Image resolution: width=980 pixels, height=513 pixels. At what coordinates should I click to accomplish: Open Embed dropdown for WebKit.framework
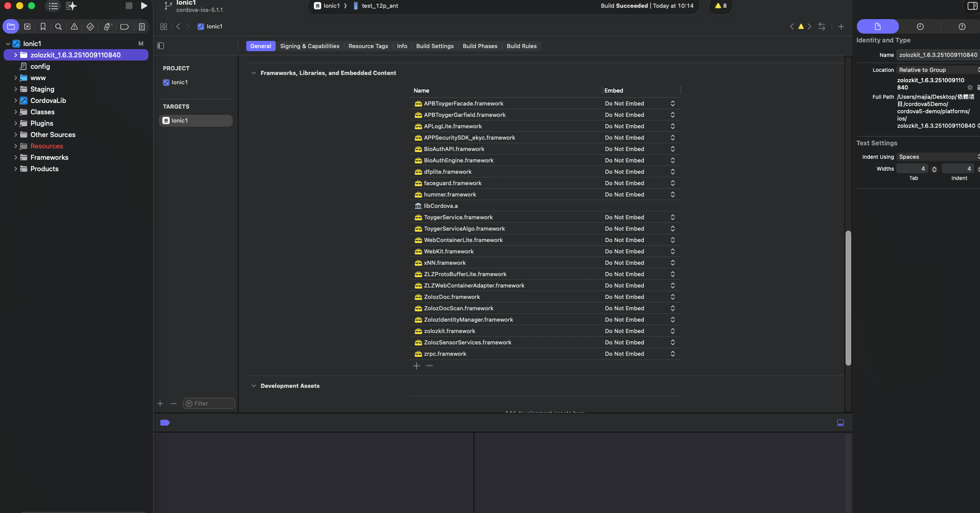(x=672, y=252)
